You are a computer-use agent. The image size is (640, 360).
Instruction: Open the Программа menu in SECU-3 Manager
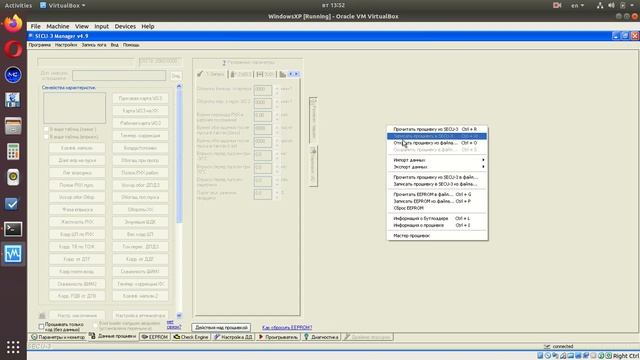coord(40,45)
